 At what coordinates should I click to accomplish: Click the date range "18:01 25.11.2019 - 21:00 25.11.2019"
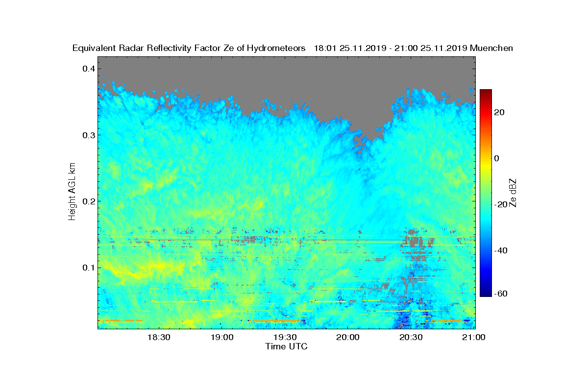(x=391, y=48)
